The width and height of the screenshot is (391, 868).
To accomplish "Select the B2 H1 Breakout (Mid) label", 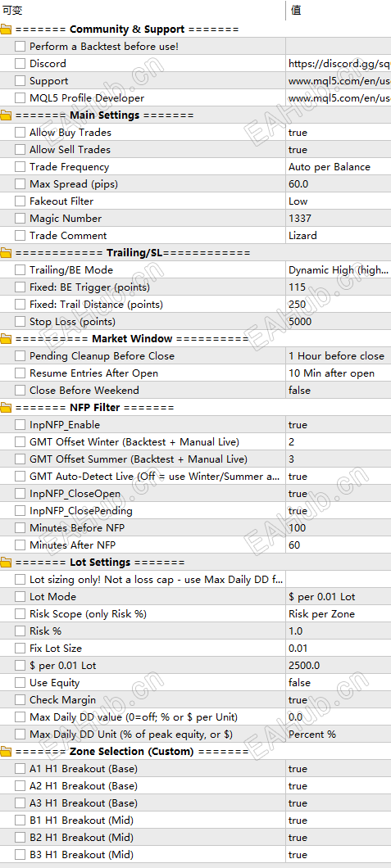I will [81, 837].
